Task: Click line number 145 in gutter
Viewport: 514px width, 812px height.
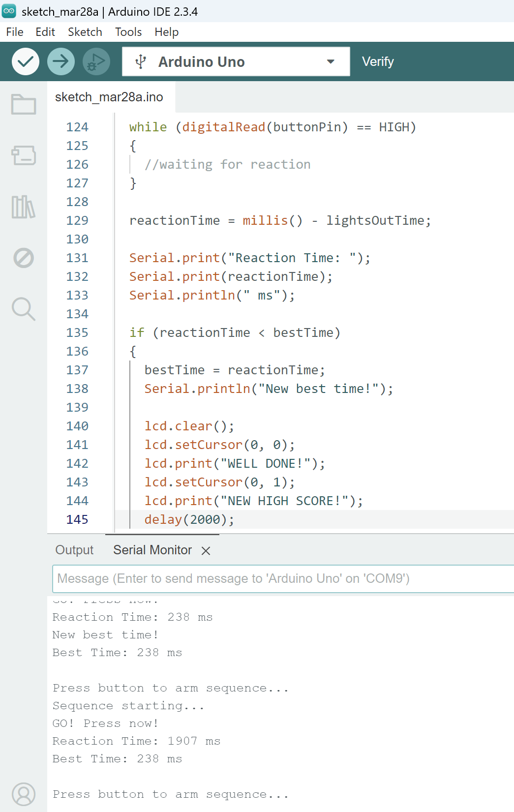Action: tap(77, 519)
